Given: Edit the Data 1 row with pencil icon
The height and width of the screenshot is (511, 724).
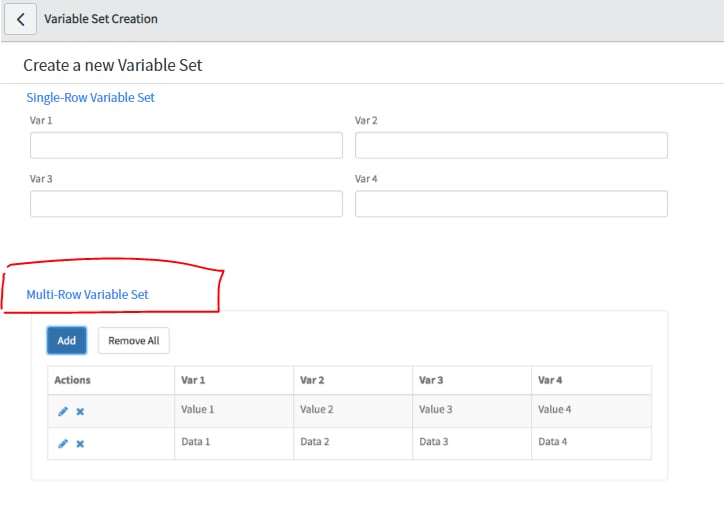Looking at the screenshot, I should pos(63,444).
